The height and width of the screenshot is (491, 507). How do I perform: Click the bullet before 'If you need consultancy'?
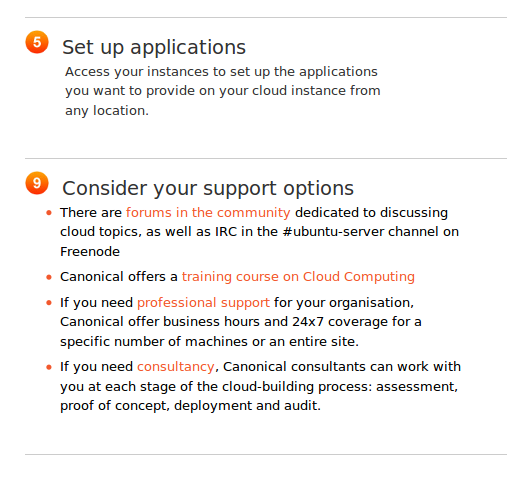pyautogui.click(x=49, y=367)
